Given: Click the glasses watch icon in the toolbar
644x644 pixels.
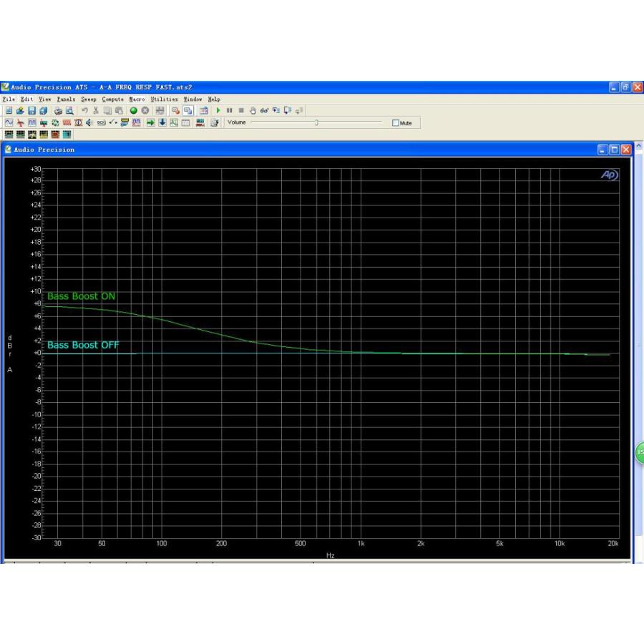Looking at the screenshot, I should tap(264, 110).
